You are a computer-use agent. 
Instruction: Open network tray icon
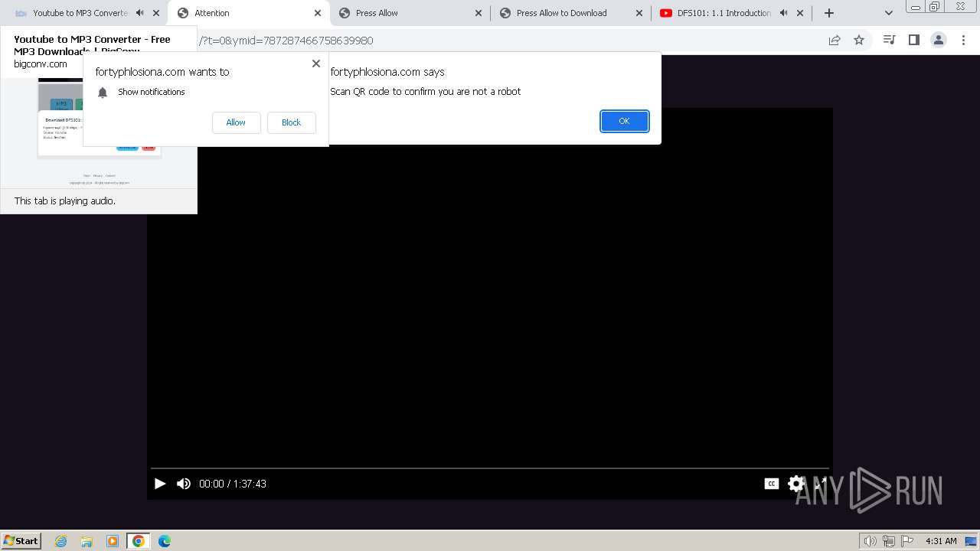click(888, 541)
